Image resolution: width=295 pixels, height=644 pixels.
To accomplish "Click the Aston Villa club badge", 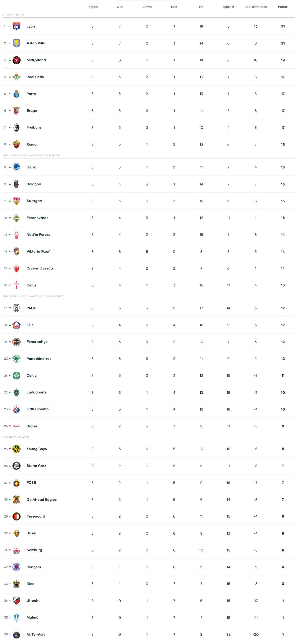I will (x=16, y=43).
